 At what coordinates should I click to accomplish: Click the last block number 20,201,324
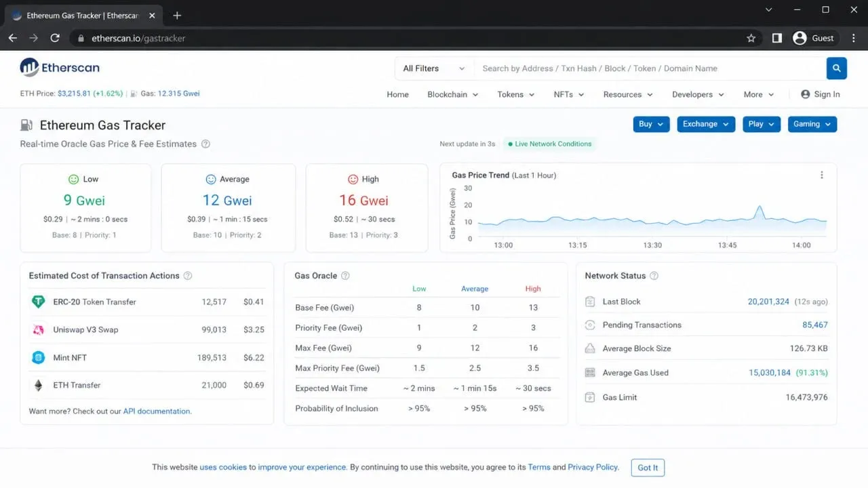[x=768, y=302]
